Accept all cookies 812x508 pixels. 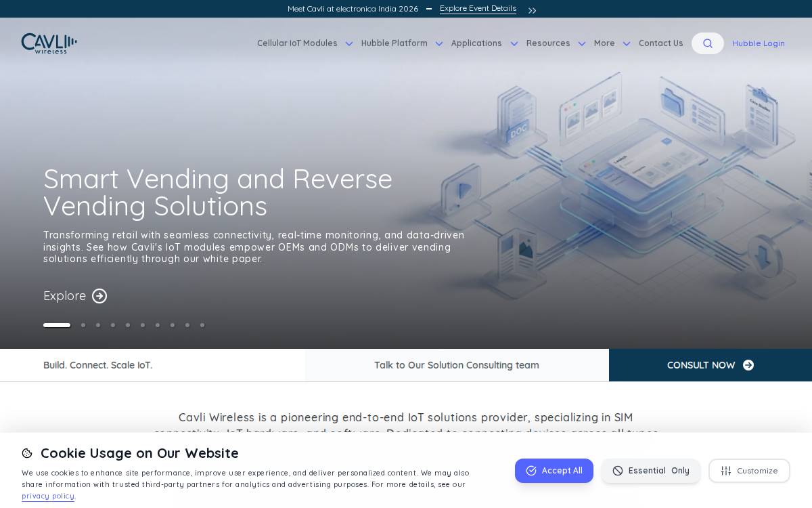pos(554,471)
